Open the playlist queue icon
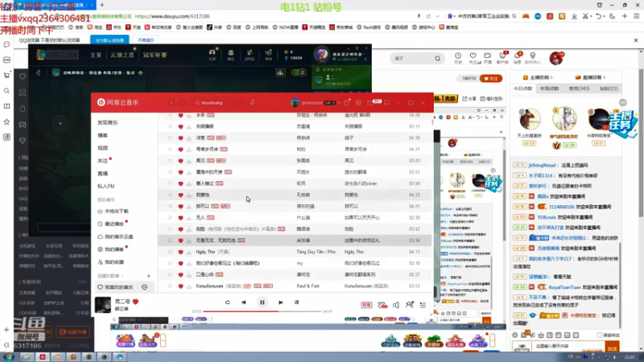The height and width of the screenshot is (362, 644). (423, 305)
